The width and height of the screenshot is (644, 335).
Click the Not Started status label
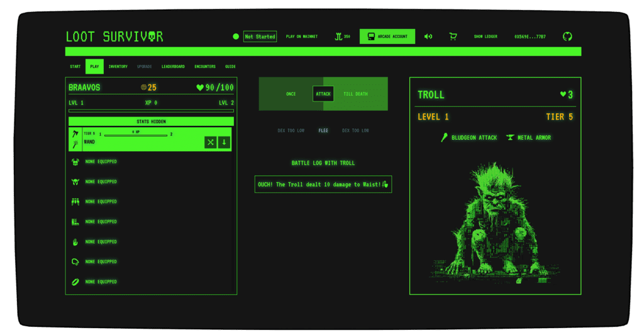(260, 37)
